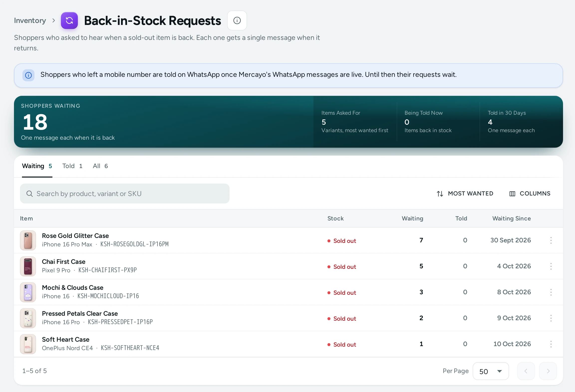
Task: Click the Rose Gold Glitter Case name
Action: (75, 236)
